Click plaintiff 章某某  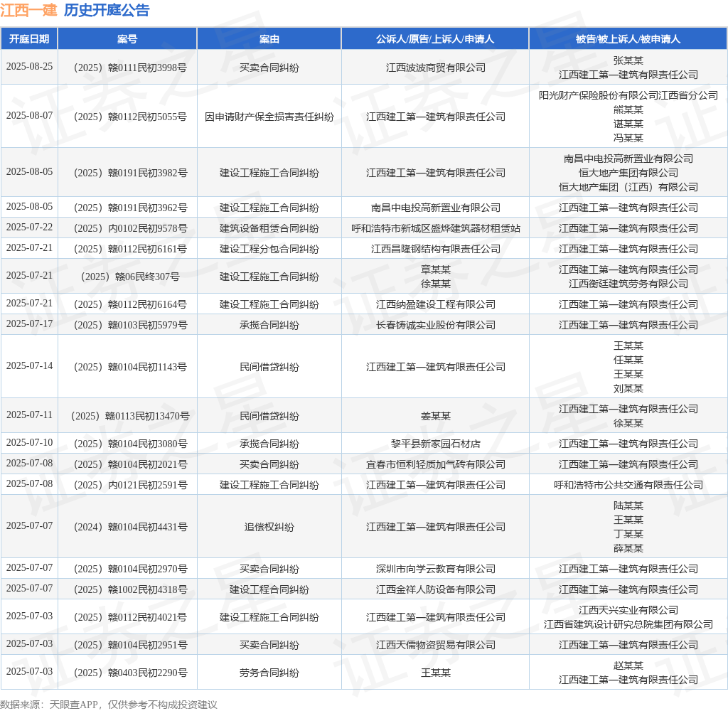click(436, 269)
